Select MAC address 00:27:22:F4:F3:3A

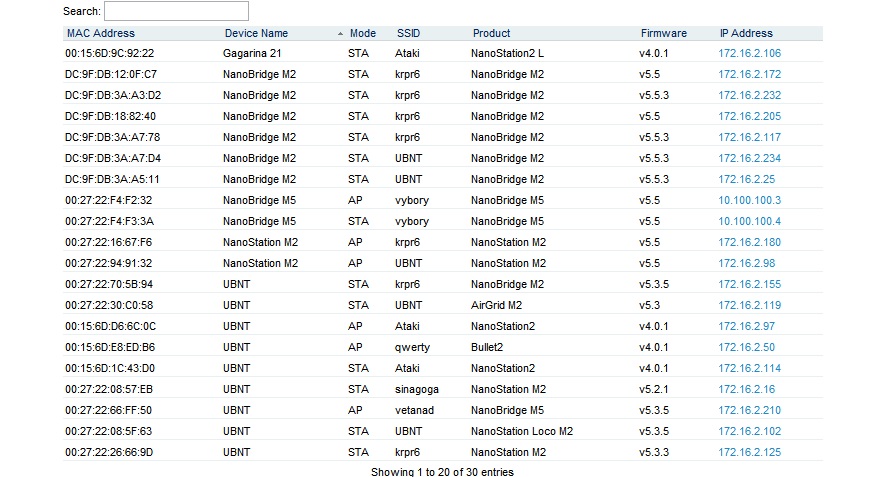click(x=110, y=221)
